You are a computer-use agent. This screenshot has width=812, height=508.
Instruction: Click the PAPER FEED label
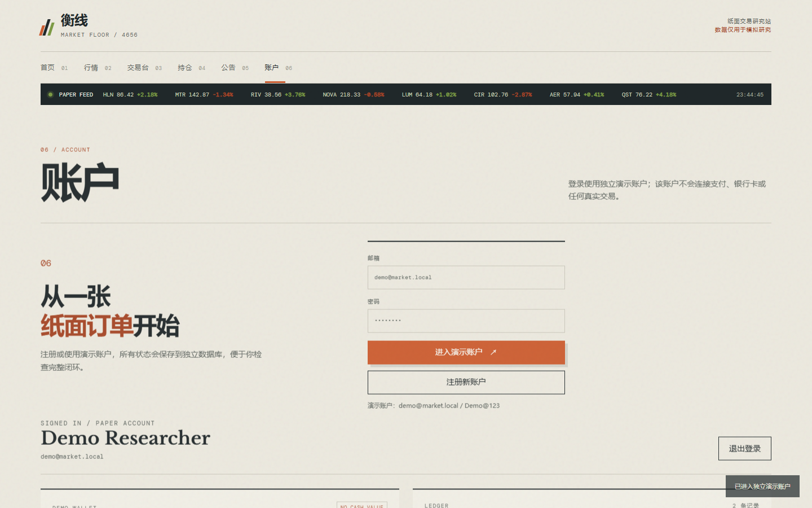(x=76, y=95)
